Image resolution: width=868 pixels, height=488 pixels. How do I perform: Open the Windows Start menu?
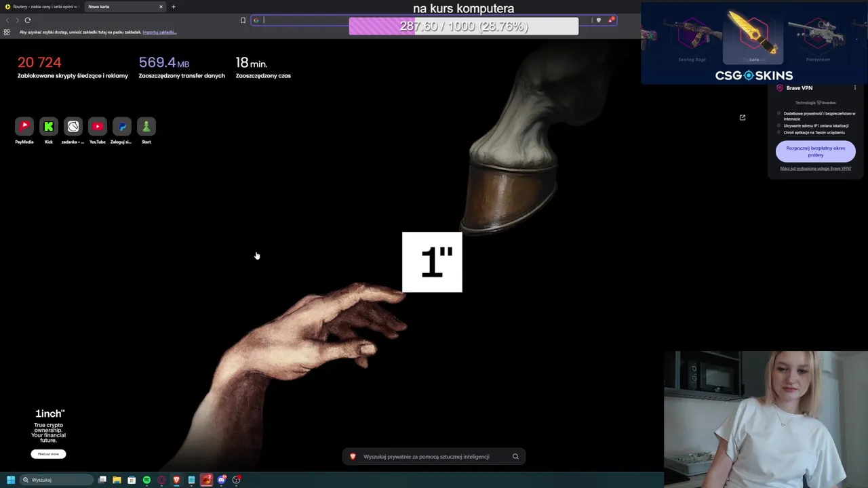[11, 480]
